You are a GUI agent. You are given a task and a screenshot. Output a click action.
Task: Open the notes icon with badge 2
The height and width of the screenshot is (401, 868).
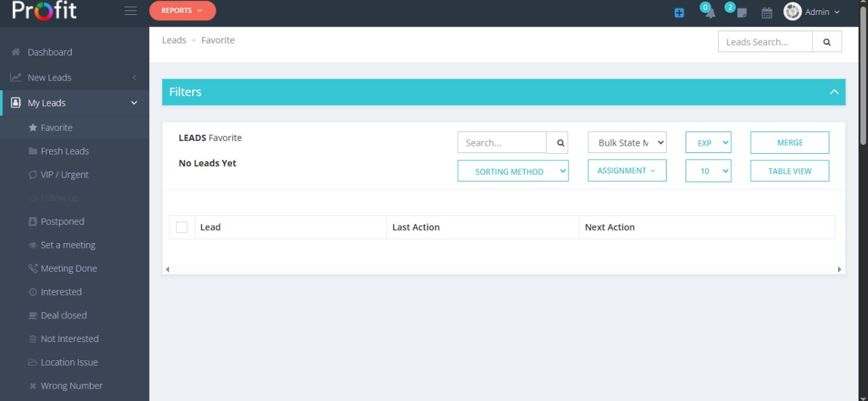[741, 13]
